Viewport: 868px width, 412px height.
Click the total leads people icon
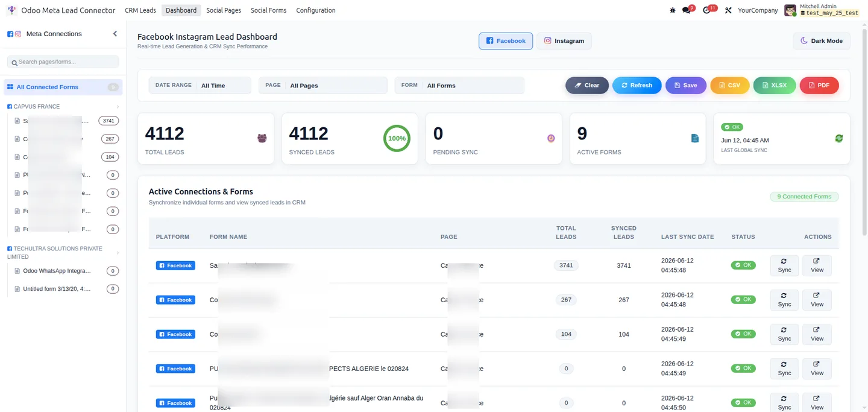pos(262,138)
